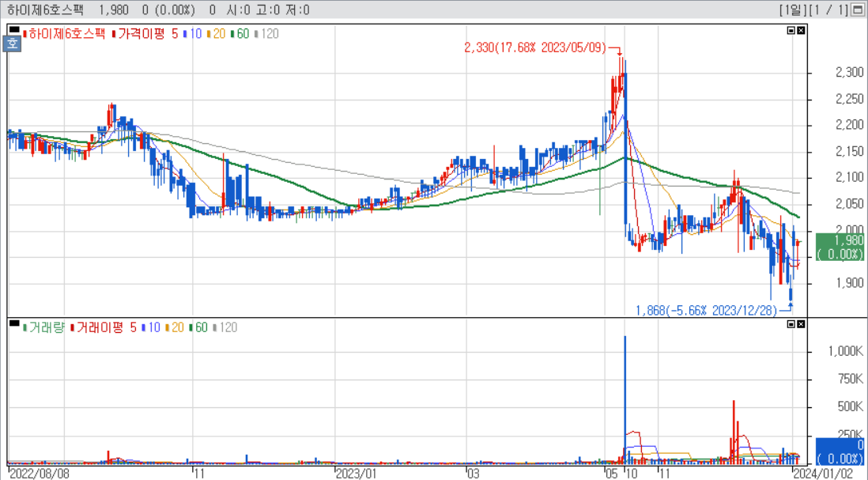Toggle the 60-day volume moving average legend
This screenshot has width=868, height=480.
pos(198,327)
